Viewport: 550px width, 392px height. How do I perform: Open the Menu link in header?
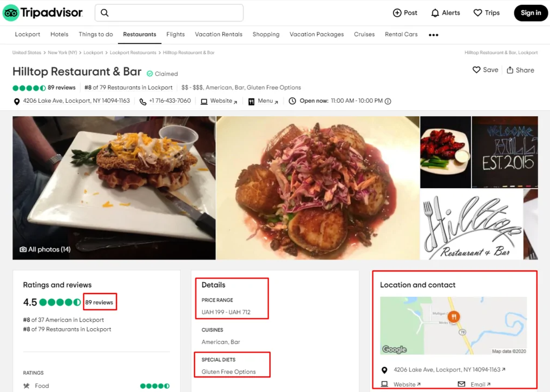265,101
